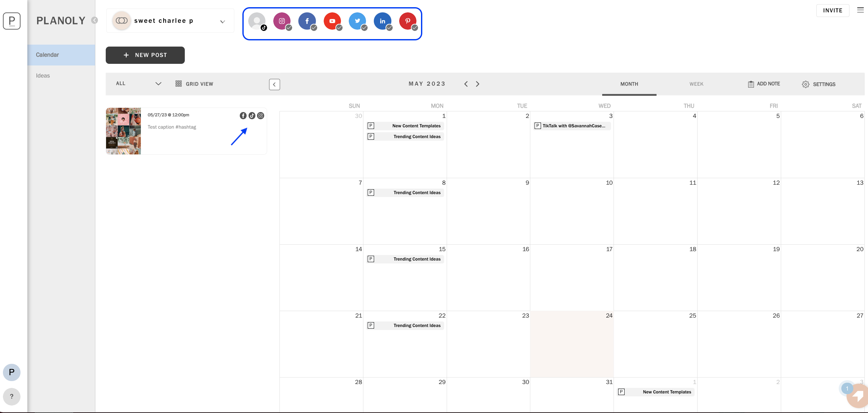Click the NEW POST button
The width and height of the screenshot is (868, 413).
tap(145, 55)
